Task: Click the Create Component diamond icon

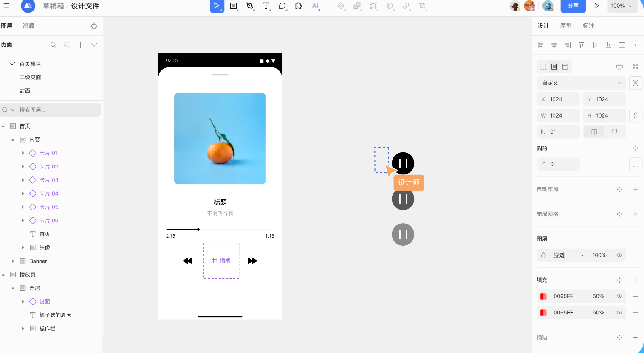Action: click(x=341, y=6)
